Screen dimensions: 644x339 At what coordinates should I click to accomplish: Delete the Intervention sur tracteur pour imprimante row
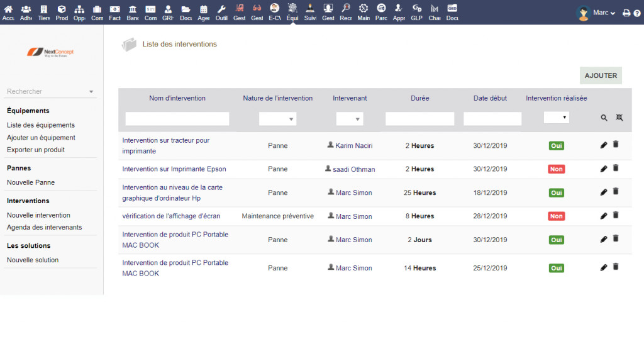tap(616, 145)
